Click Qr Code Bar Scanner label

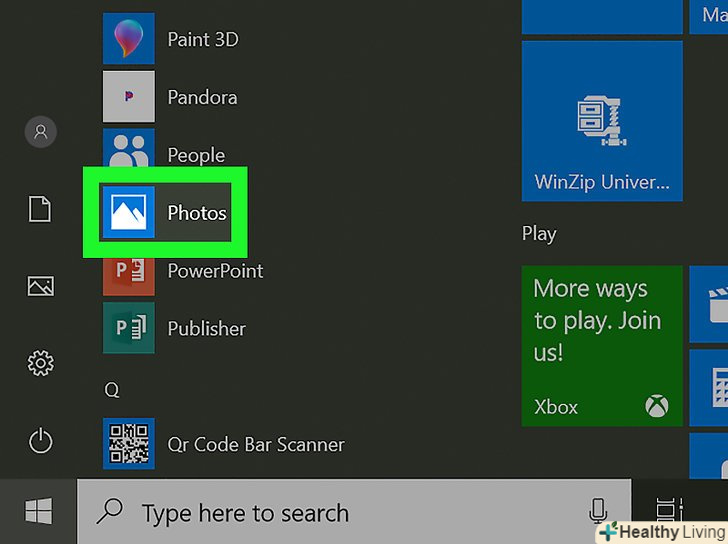(x=256, y=445)
